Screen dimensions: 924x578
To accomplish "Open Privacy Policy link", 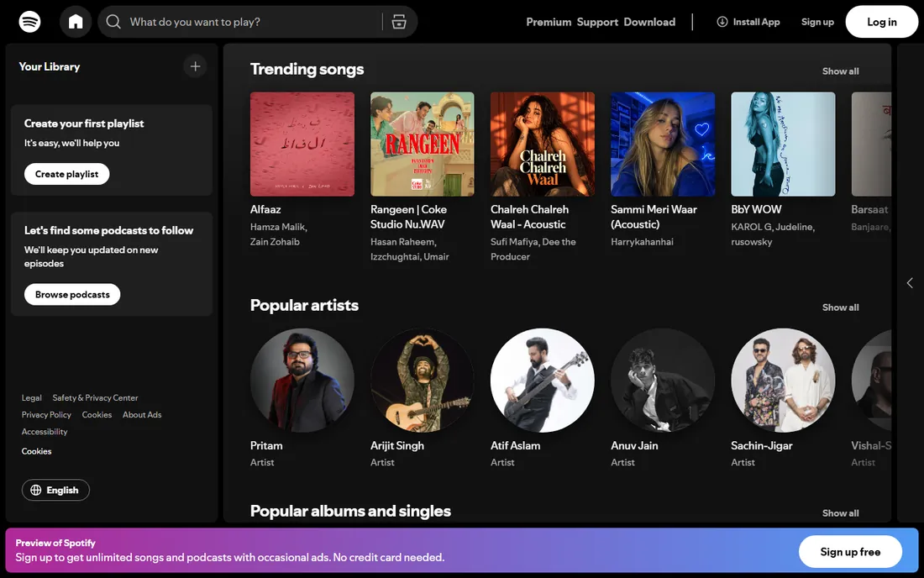I will click(x=46, y=415).
